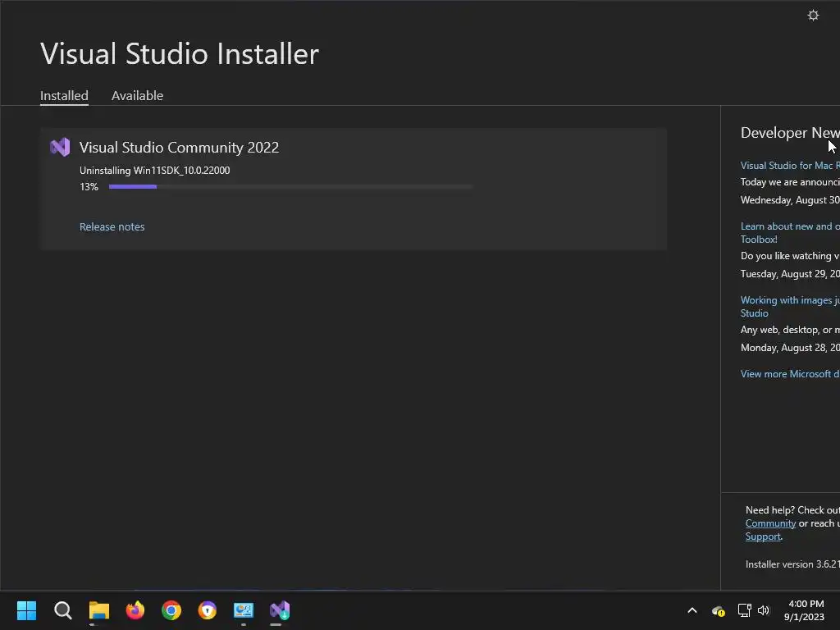
Task: Switch to the Available tab
Action: [137, 96]
